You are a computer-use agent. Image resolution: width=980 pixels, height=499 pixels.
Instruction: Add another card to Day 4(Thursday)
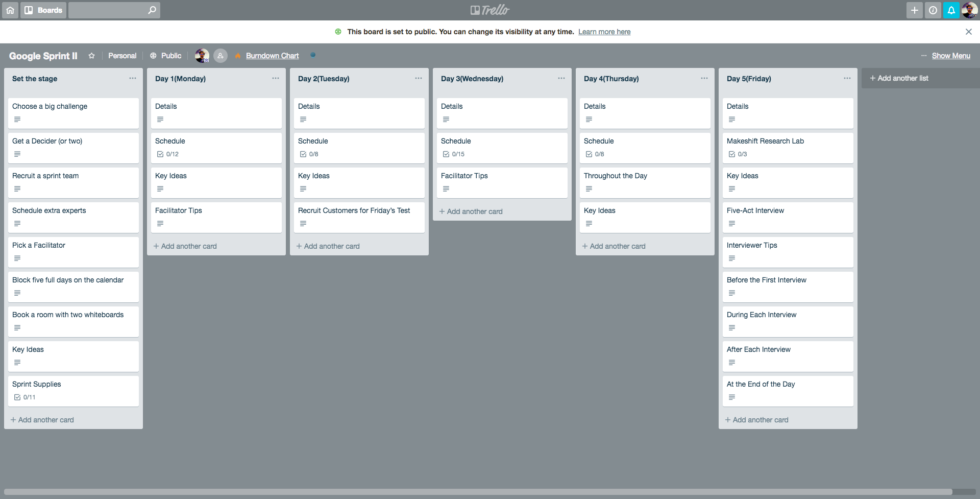614,246
